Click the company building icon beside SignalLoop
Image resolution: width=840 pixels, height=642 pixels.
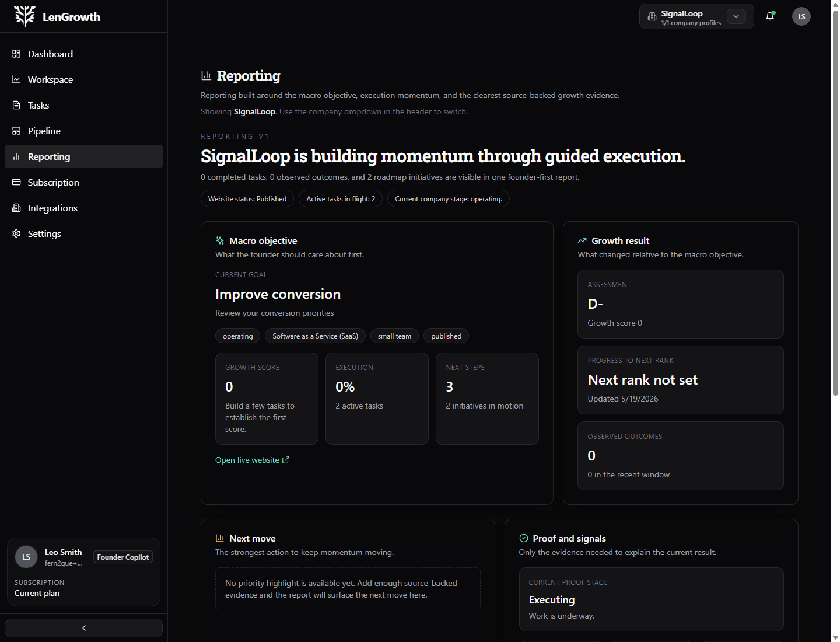[x=652, y=17]
